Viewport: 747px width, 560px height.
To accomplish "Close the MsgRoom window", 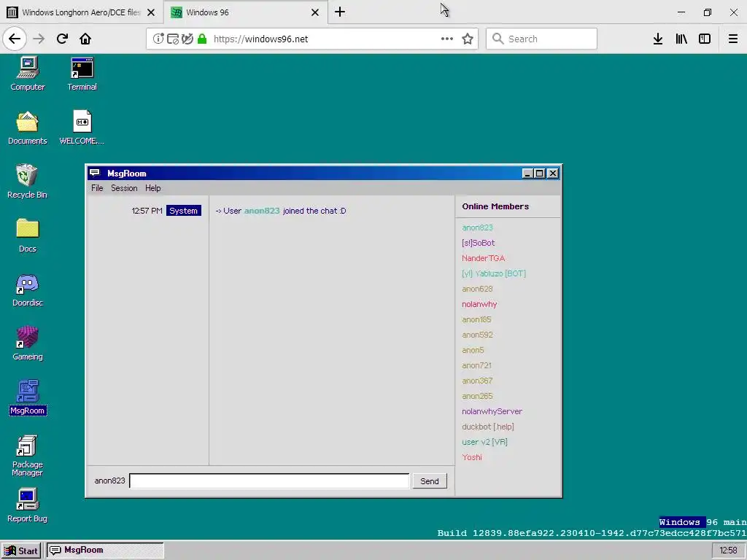I will click(x=553, y=174).
